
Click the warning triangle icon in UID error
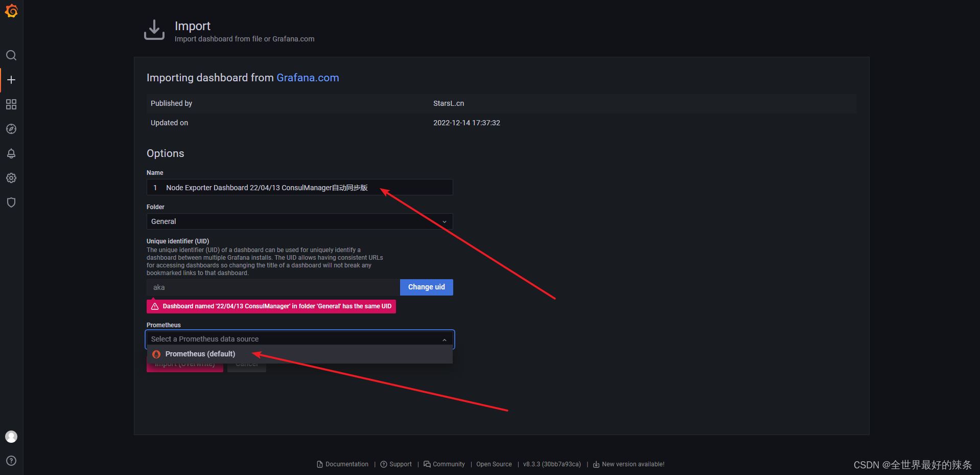pyautogui.click(x=155, y=306)
